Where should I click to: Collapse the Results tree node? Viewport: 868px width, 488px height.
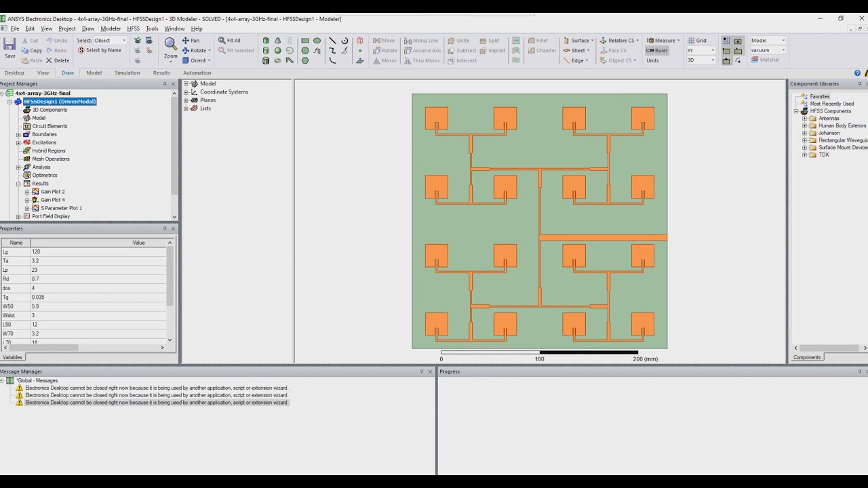(19, 184)
